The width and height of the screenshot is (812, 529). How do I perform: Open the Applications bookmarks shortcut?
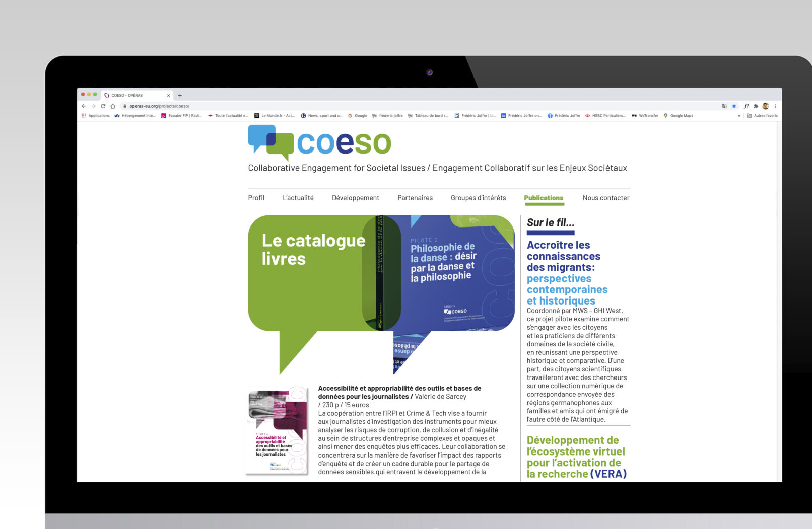coord(96,116)
